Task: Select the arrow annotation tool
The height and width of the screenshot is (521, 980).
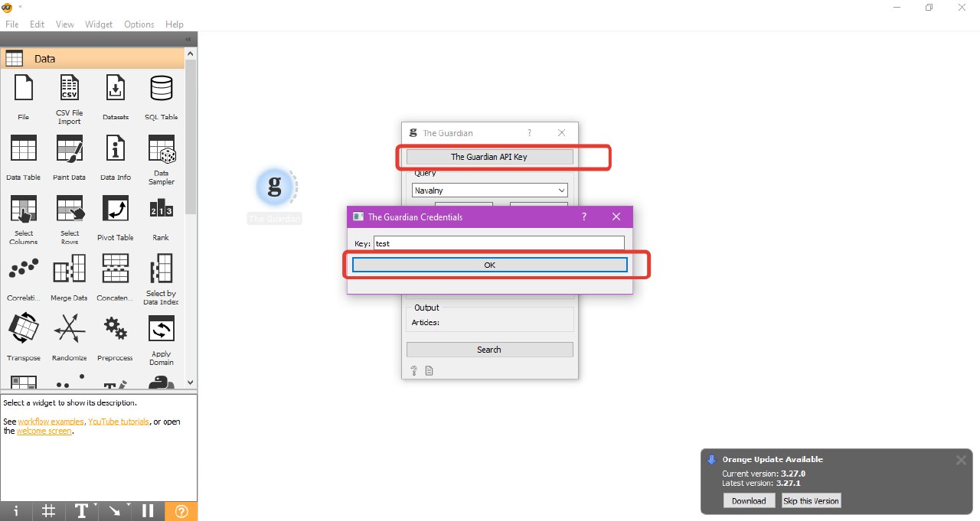Action: coord(115,512)
